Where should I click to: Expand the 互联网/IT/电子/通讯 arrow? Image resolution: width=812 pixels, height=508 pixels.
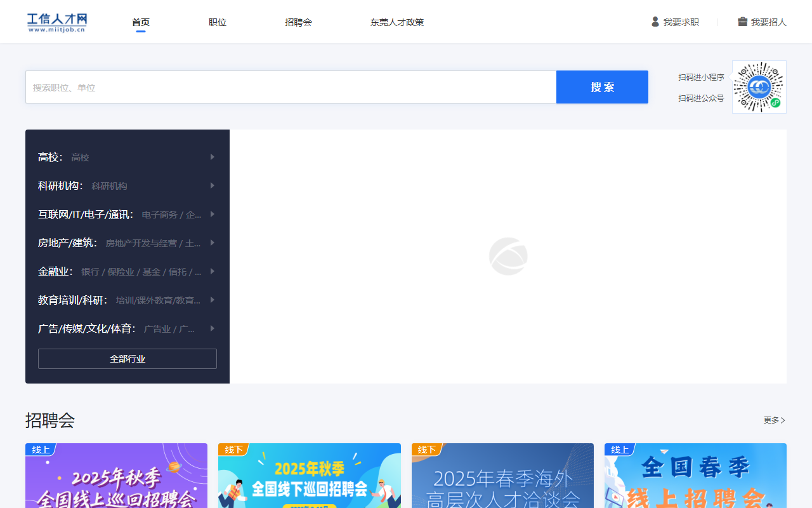[x=213, y=214]
